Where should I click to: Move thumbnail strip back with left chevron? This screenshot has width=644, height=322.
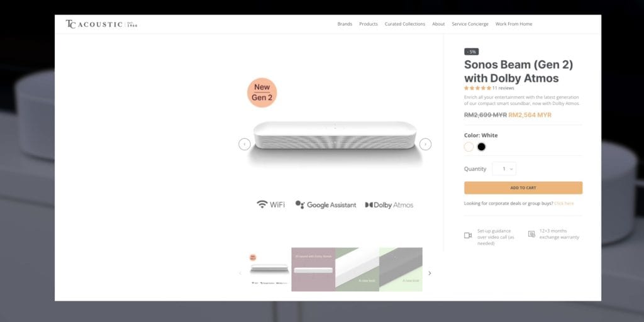pos(241,273)
